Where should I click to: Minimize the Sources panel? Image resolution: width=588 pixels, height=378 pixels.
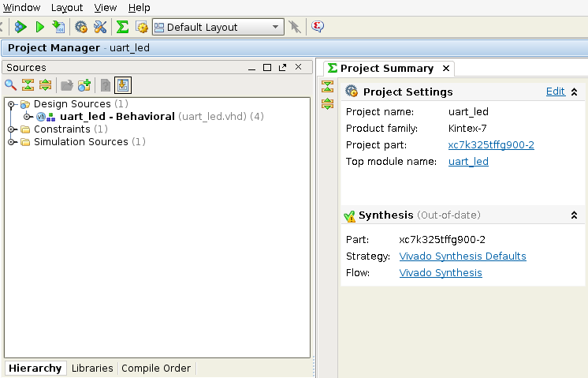tap(251, 68)
